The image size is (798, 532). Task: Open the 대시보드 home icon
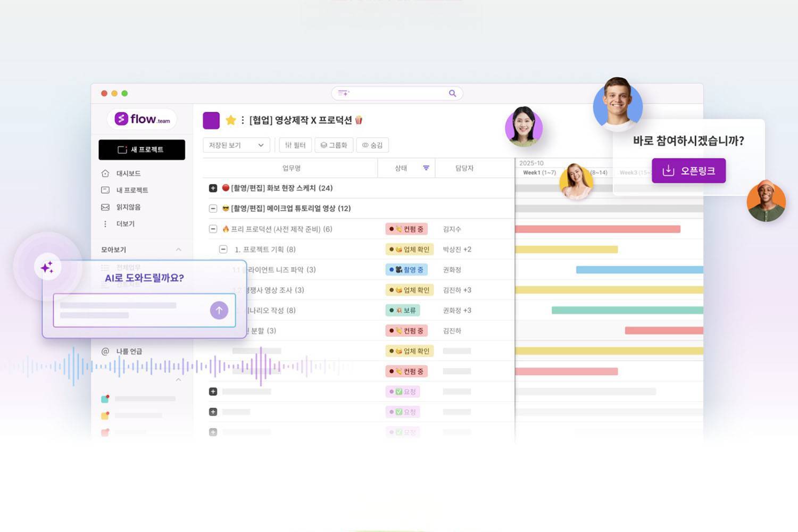click(106, 173)
